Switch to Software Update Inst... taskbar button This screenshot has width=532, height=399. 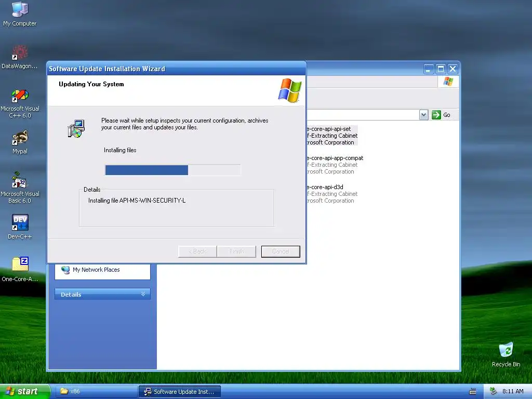180,392
